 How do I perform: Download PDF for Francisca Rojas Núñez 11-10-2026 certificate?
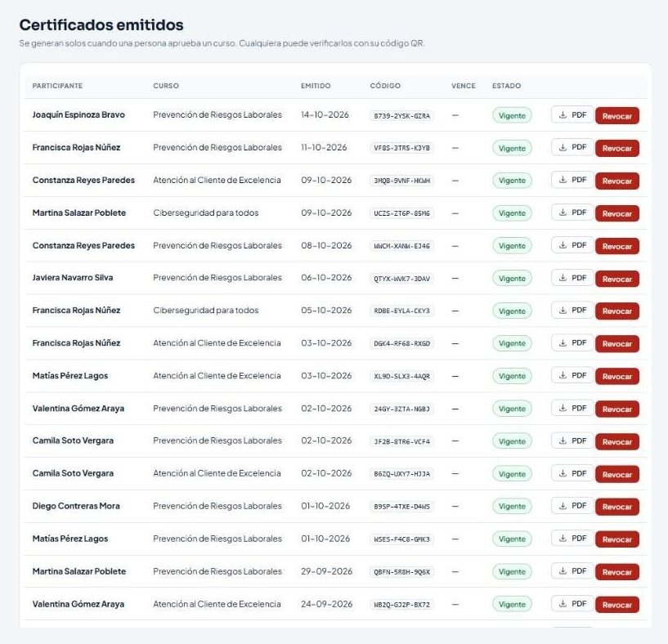tap(572, 147)
